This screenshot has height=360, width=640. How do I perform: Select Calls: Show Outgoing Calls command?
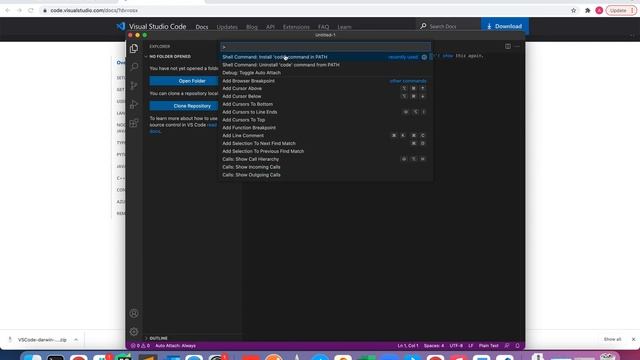[x=325, y=175]
